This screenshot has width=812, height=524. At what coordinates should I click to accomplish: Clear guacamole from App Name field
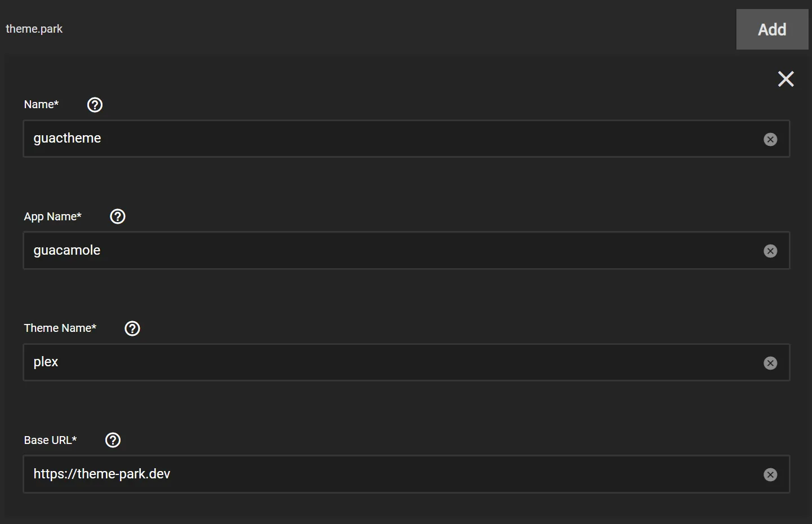(x=770, y=251)
